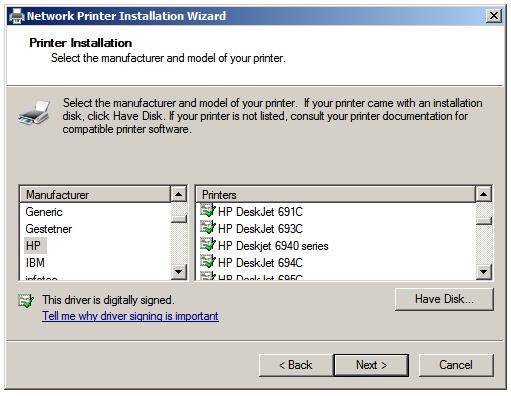The height and width of the screenshot is (396, 511).
Task: Select Generic in the Manufacturer list
Action: (44, 212)
